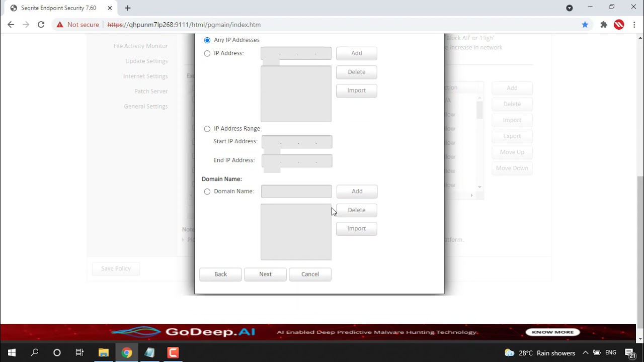Click Chrome icon on taskbar

[x=127, y=353]
